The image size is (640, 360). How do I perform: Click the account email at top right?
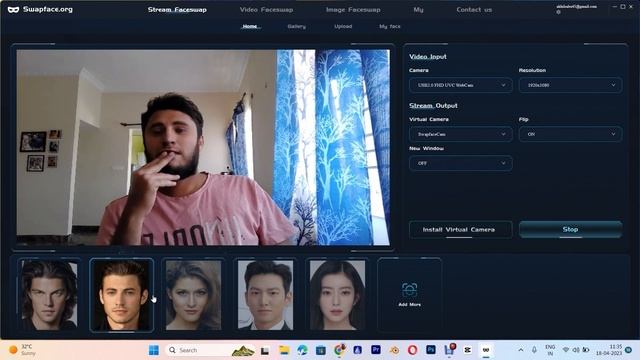(576, 7)
